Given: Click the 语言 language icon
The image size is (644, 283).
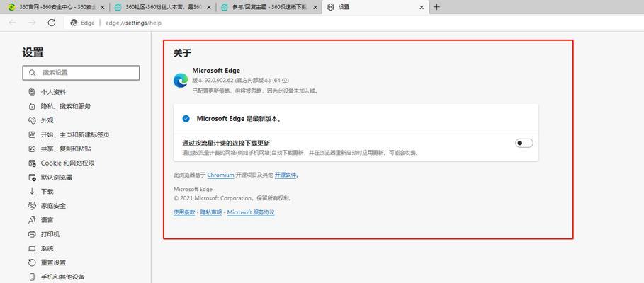Looking at the screenshot, I should (32, 220).
